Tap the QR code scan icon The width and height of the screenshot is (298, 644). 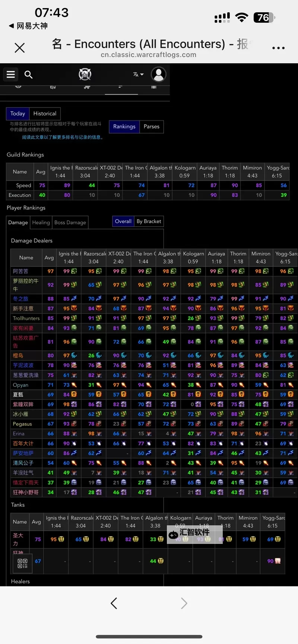22,563
